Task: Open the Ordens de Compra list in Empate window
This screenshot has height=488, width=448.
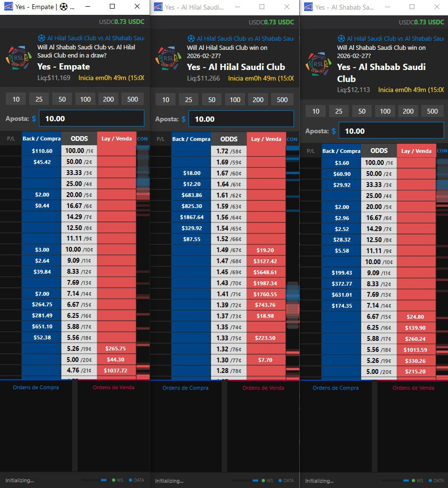Action: coord(36,387)
